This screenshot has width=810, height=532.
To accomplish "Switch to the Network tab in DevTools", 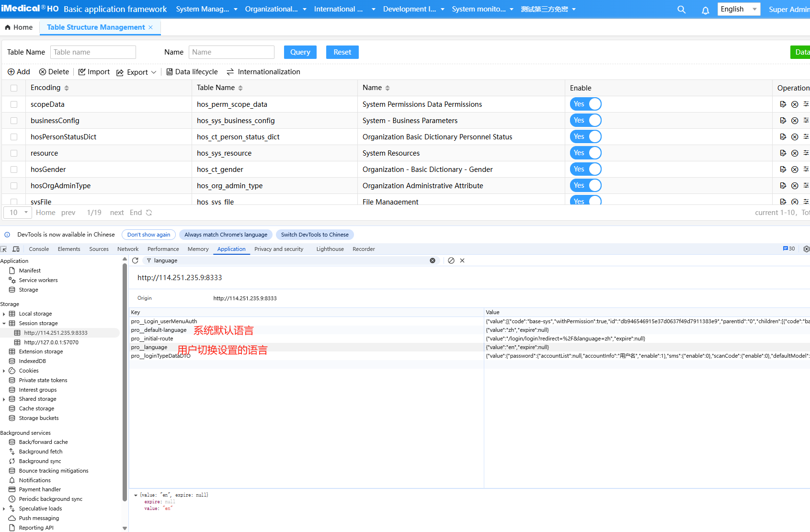I will tap(128, 249).
